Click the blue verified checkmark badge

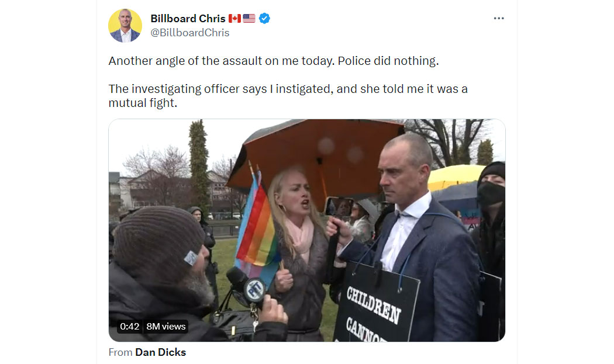(x=264, y=18)
